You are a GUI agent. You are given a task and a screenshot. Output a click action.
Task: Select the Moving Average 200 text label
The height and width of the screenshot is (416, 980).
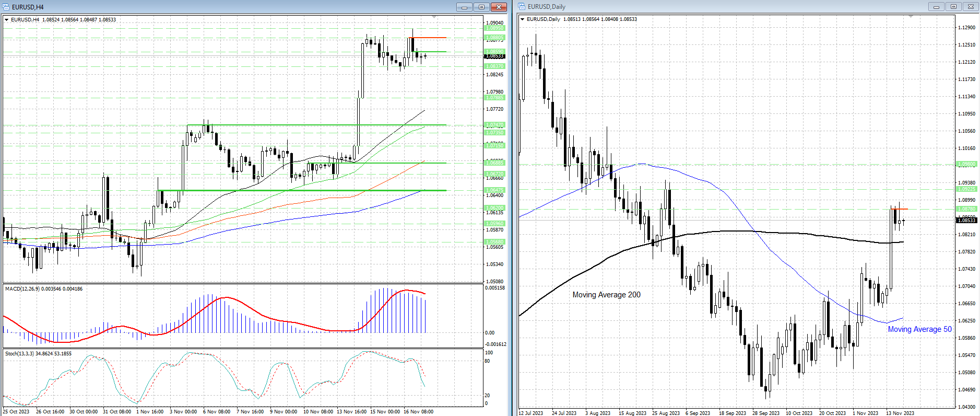click(x=606, y=295)
